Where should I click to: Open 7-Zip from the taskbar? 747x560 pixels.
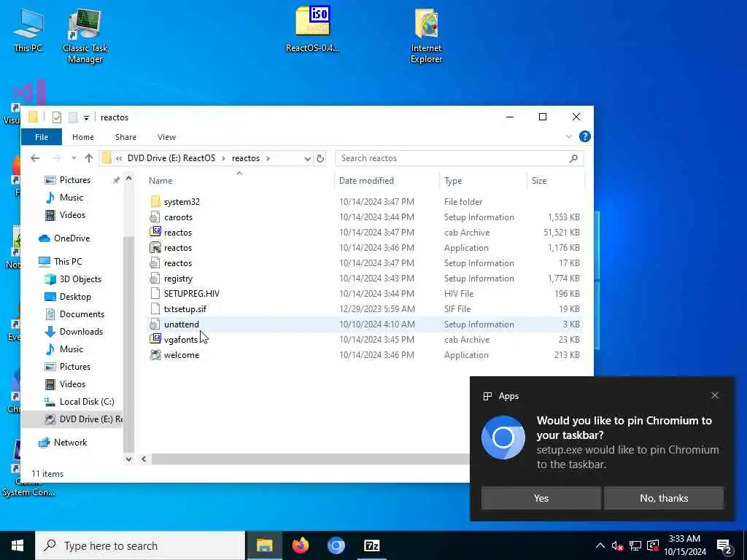371,545
